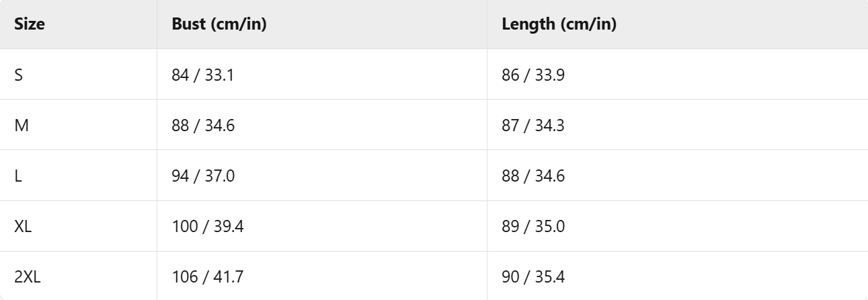Image resolution: width=868 pixels, height=300 pixels.
Task: Click the length value 90 / 35.4
Action: click(x=533, y=276)
